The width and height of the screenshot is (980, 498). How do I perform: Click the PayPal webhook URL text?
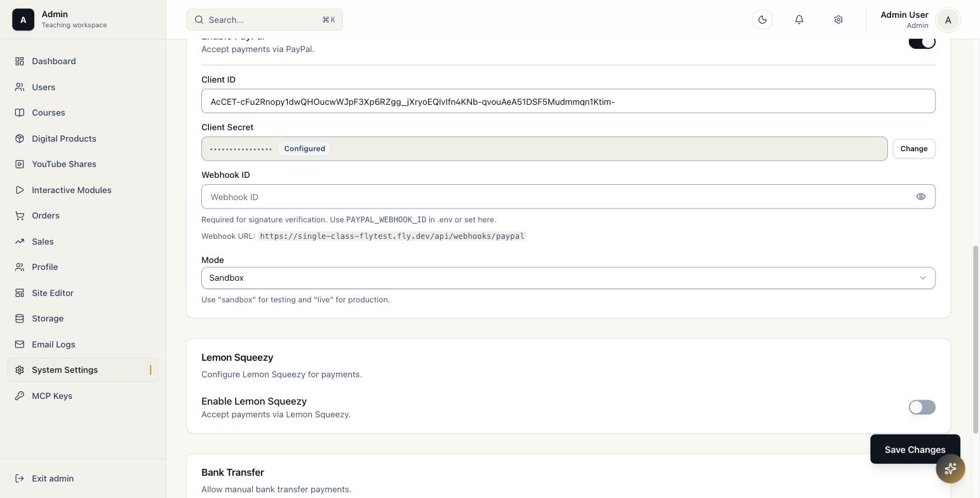(392, 236)
